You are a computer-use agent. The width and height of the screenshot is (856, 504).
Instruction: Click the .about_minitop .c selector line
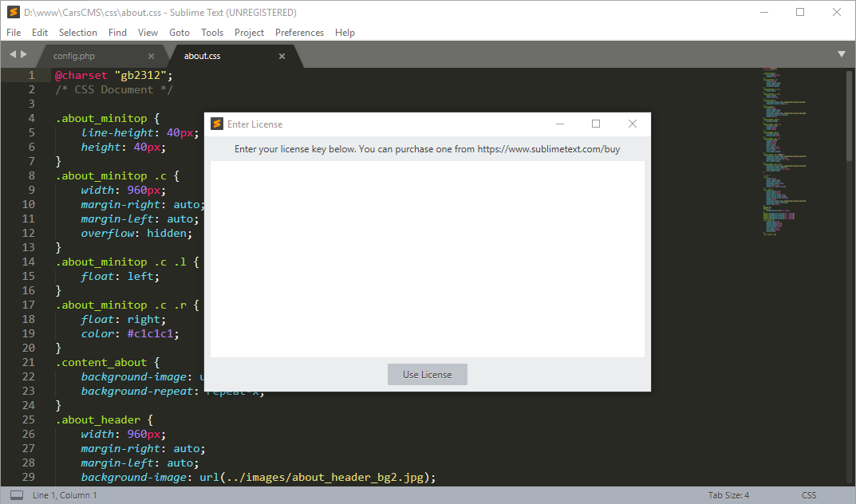click(x=117, y=175)
